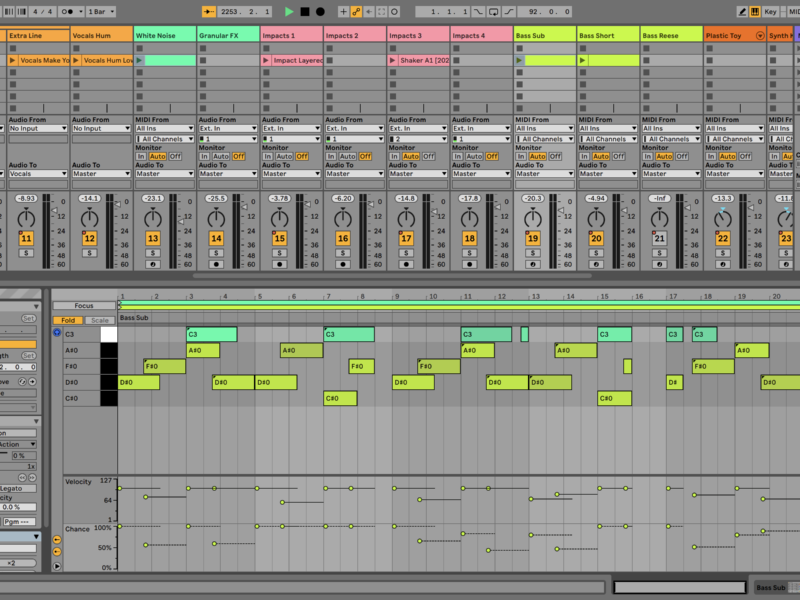Viewport: 800px width, 600px height.
Task: Click the green Play button in transport
Action: click(x=289, y=11)
